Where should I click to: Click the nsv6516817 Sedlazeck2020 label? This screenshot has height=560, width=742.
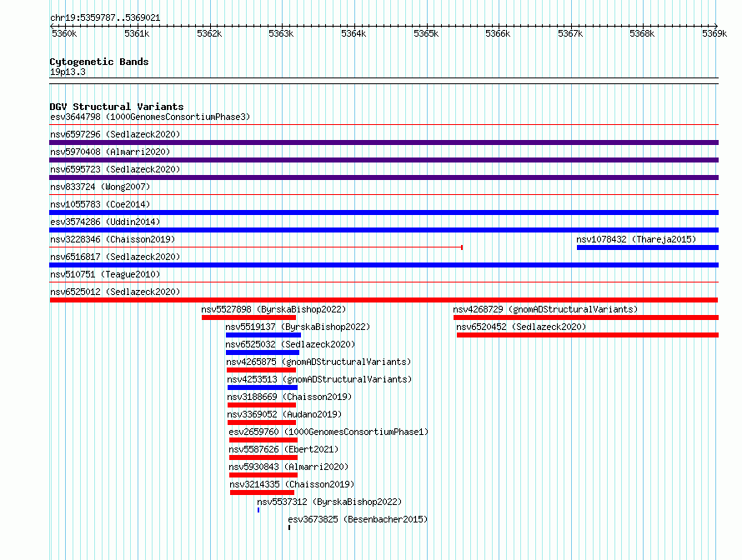[x=115, y=257]
